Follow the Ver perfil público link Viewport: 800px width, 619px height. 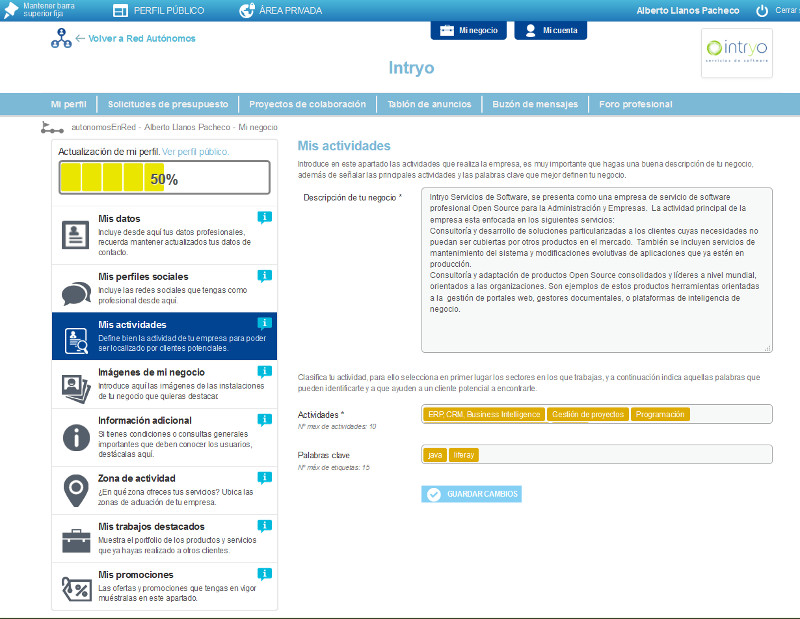[x=195, y=152]
